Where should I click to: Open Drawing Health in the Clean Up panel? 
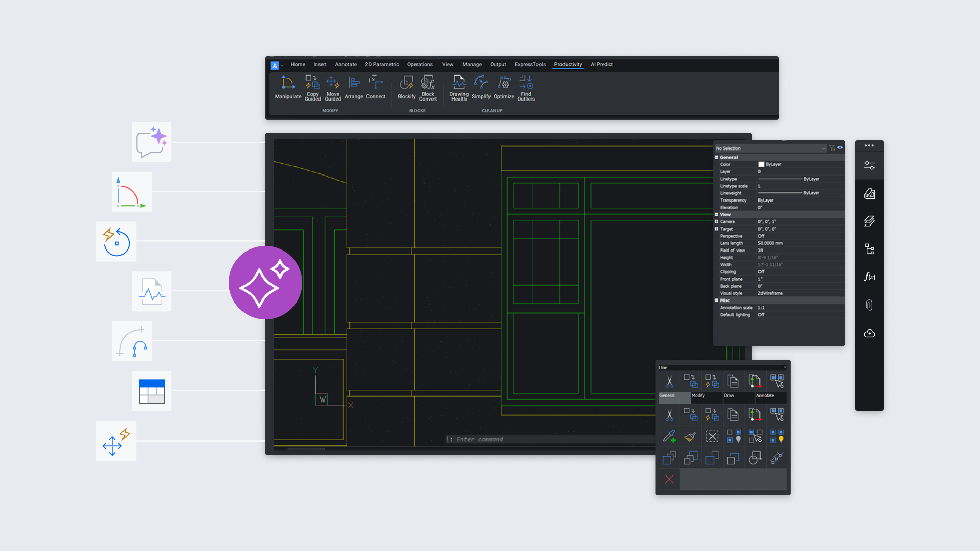tap(458, 88)
